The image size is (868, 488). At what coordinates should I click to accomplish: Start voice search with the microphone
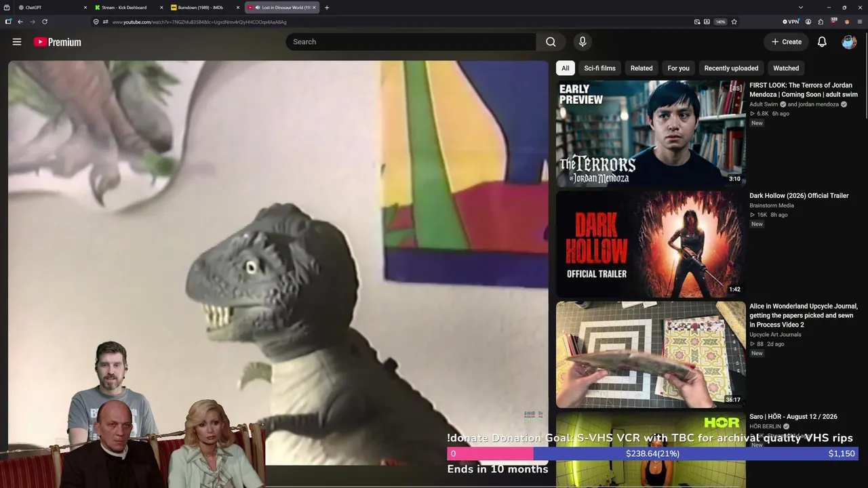[x=583, y=42]
